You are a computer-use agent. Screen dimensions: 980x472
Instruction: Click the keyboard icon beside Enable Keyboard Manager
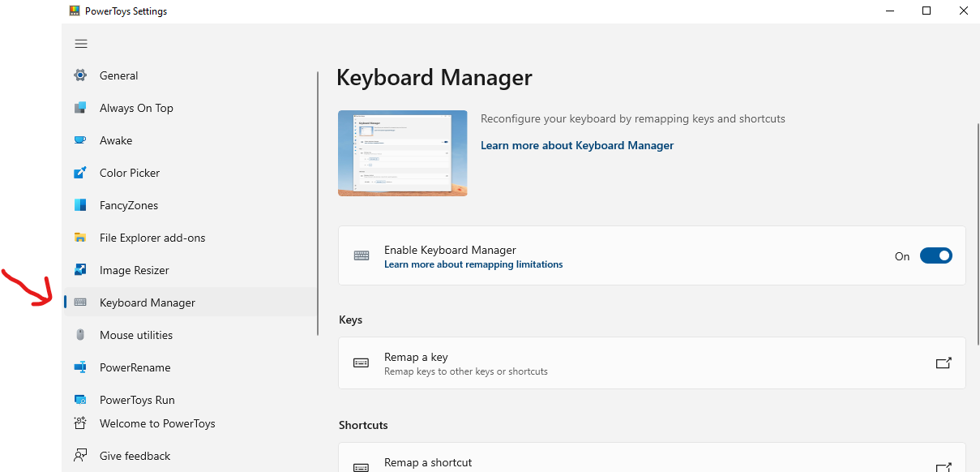click(362, 256)
